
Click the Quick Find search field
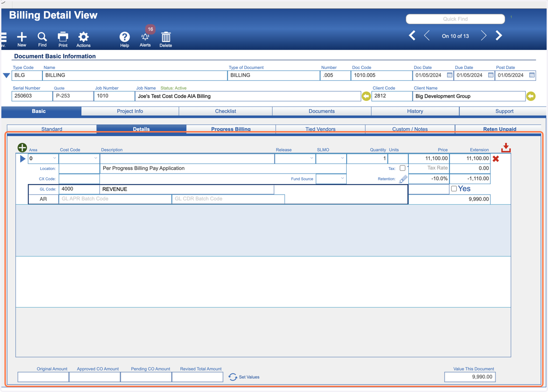(455, 19)
